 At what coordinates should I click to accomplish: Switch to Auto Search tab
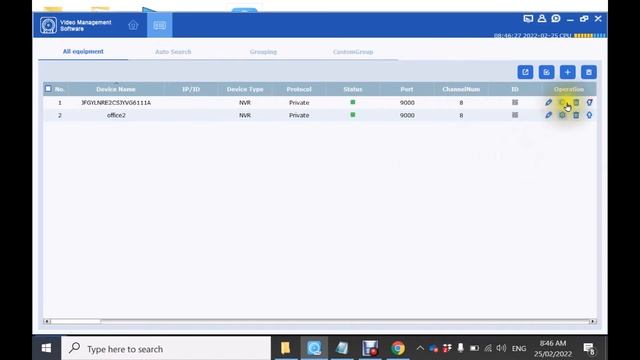click(x=173, y=52)
